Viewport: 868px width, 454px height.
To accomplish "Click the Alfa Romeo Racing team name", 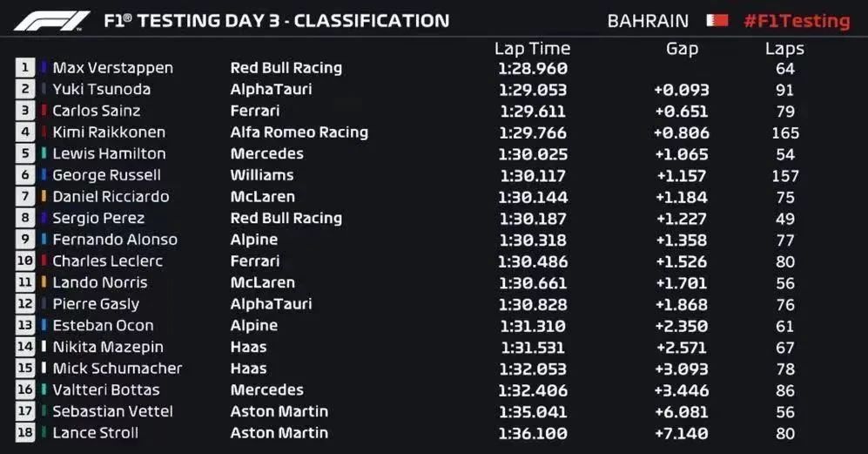I will coord(299,132).
